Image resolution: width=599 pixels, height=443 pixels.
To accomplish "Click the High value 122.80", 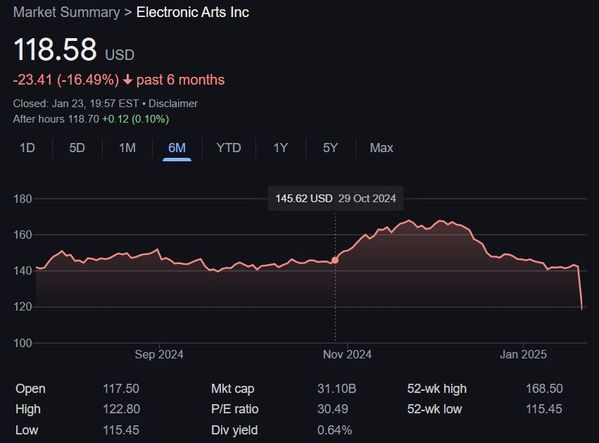I will [x=121, y=409].
